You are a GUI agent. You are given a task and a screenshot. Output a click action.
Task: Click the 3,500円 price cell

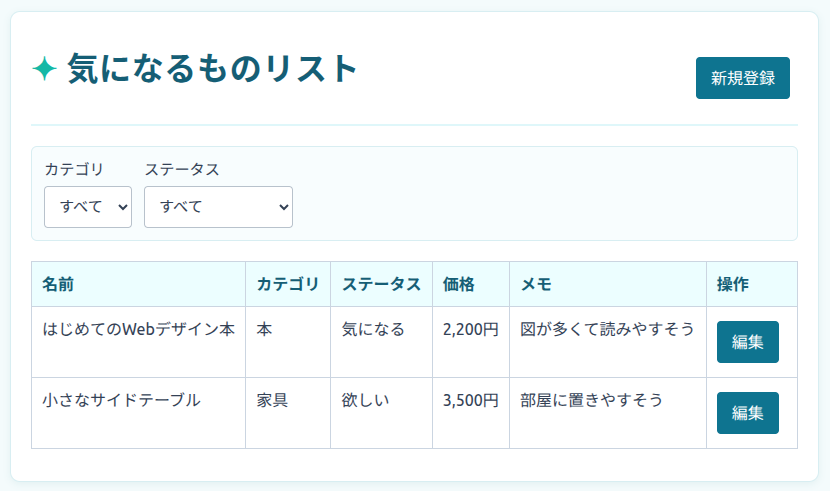click(x=471, y=413)
